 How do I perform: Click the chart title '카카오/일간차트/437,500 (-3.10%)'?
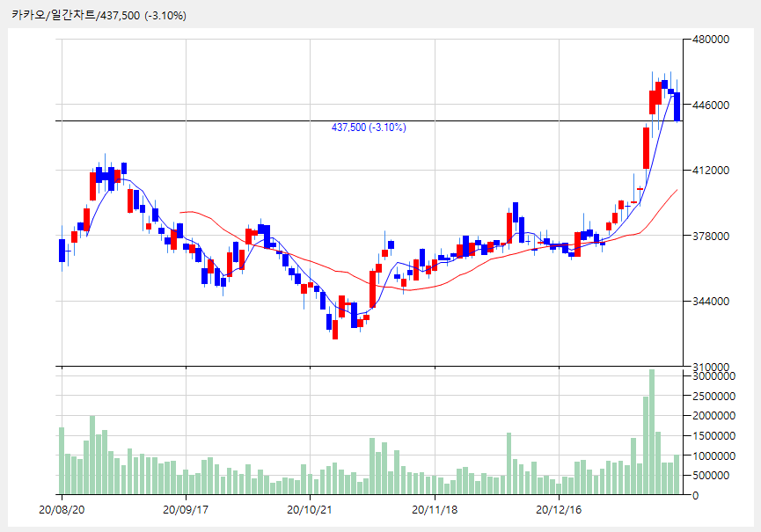click(99, 16)
